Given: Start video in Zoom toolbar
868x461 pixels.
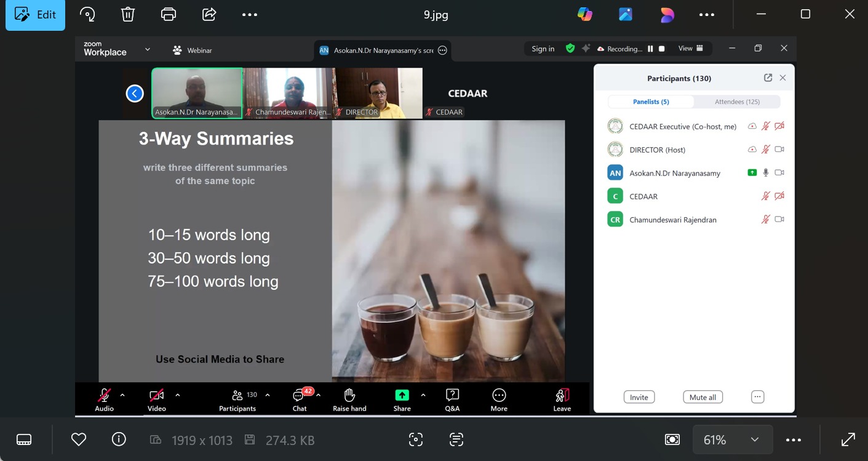Looking at the screenshot, I should 156,399.
